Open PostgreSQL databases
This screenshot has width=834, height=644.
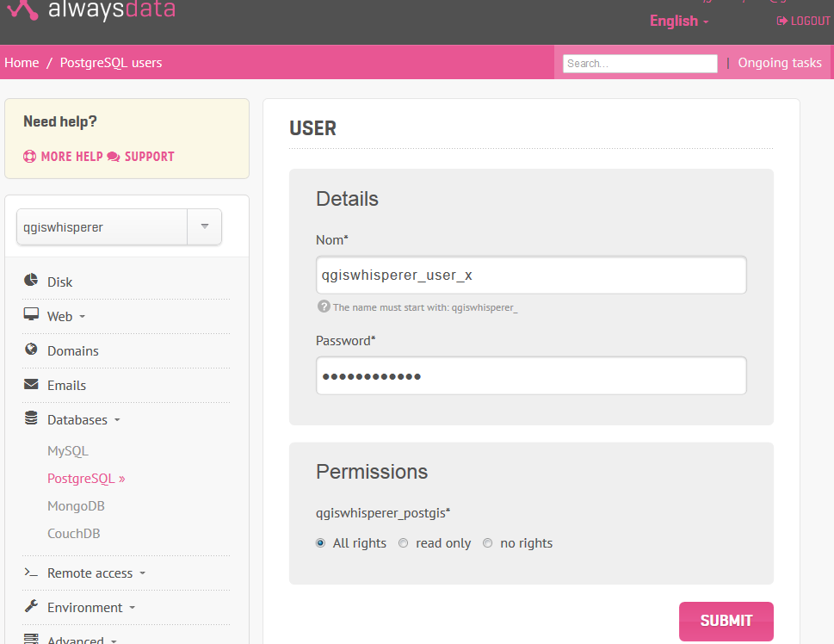tap(86, 479)
